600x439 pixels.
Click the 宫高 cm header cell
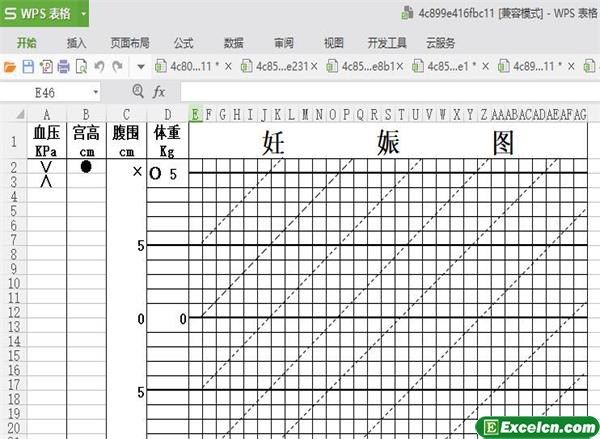click(x=86, y=140)
